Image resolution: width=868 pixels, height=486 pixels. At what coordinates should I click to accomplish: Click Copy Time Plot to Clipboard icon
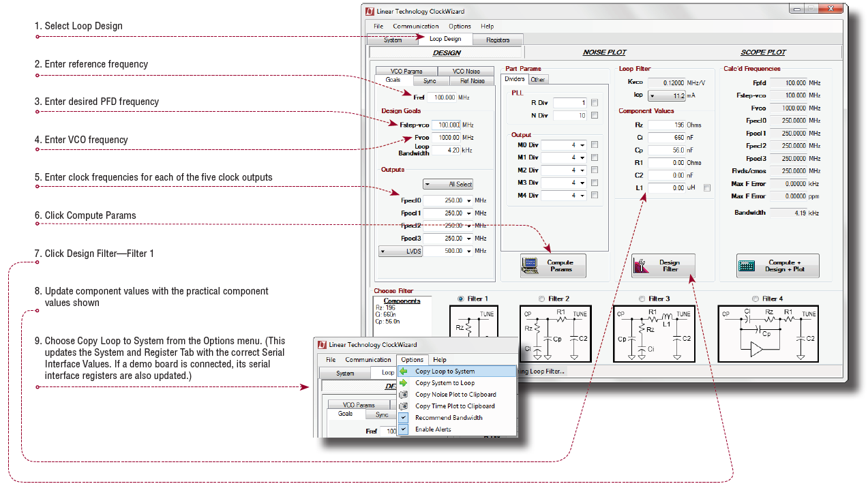click(404, 406)
